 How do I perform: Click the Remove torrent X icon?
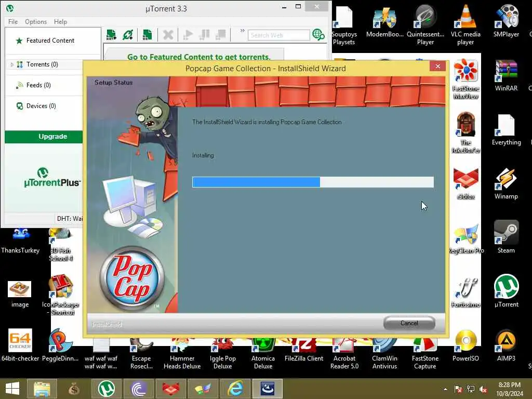tap(168, 35)
